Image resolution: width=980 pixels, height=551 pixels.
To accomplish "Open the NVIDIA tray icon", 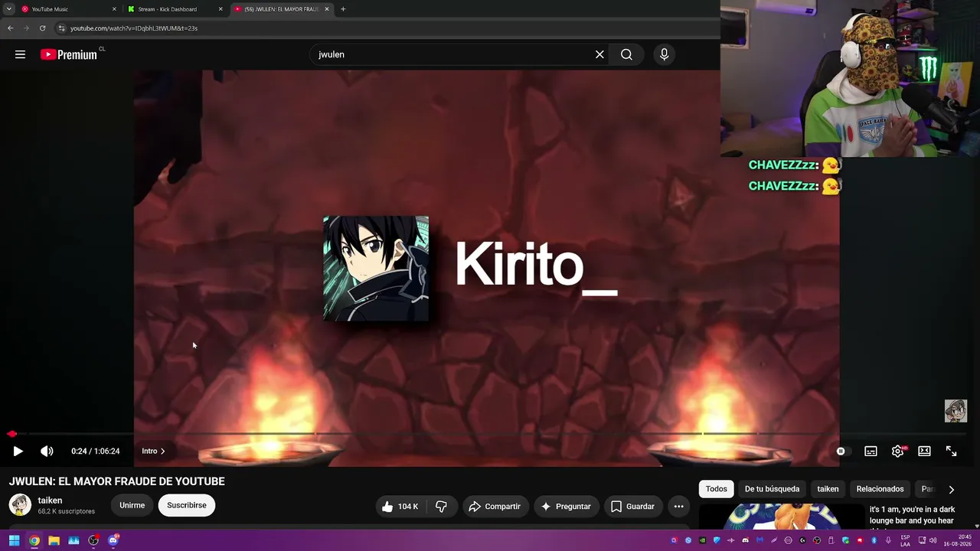I will 702,540.
